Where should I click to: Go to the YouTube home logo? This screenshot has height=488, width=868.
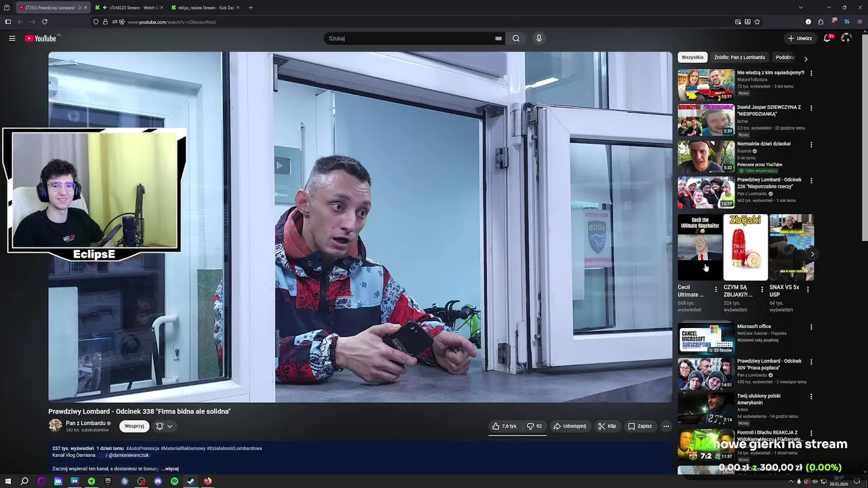42,39
